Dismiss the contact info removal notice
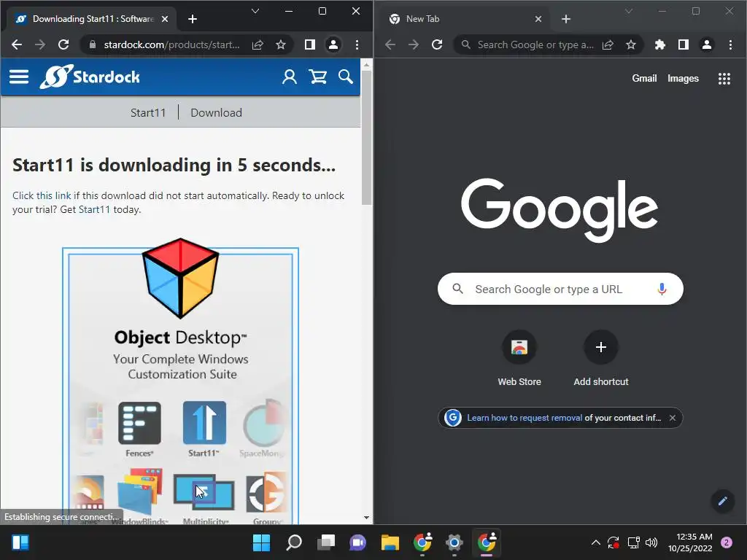This screenshot has width=747, height=560. pyautogui.click(x=672, y=418)
